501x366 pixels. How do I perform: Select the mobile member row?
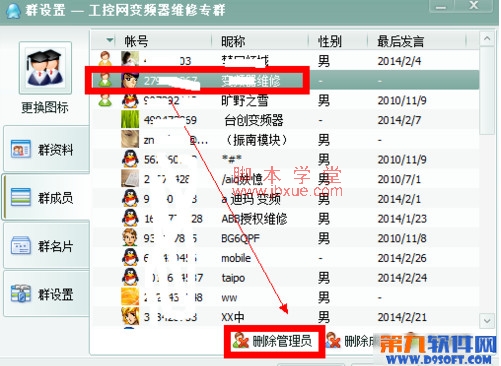pyautogui.click(x=285, y=258)
